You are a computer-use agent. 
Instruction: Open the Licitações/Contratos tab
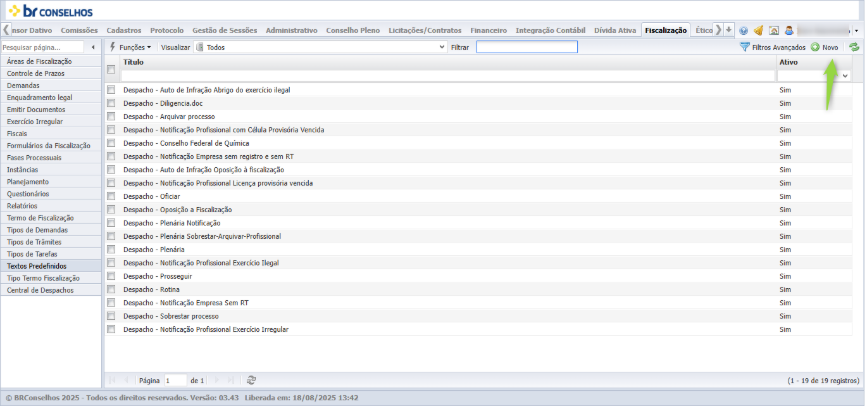(425, 30)
